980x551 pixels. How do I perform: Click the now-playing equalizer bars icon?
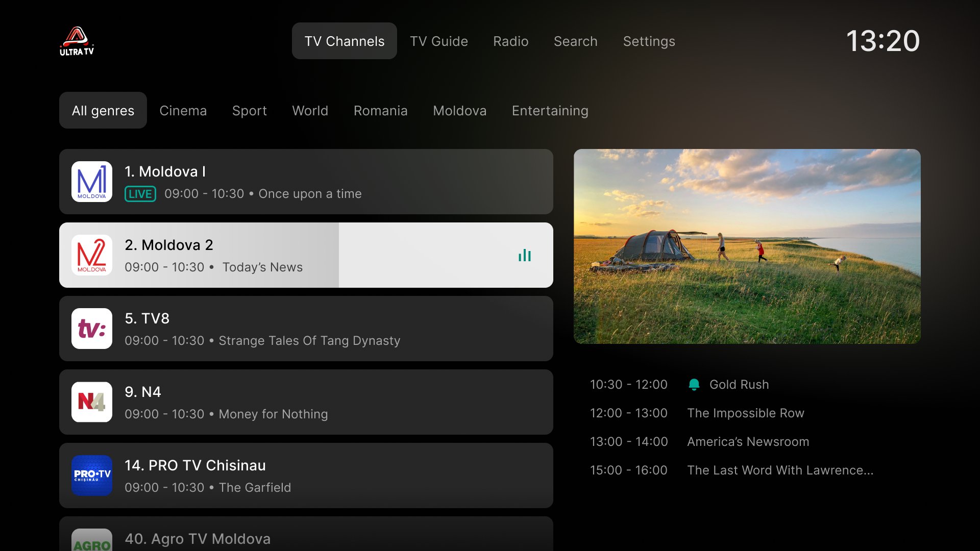pyautogui.click(x=525, y=255)
